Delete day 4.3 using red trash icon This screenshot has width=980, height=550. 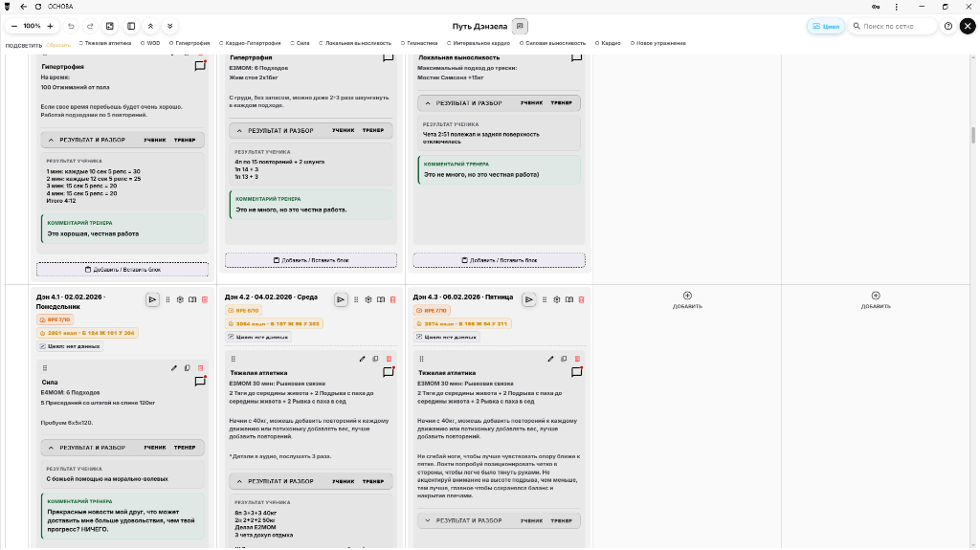pos(581,300)
